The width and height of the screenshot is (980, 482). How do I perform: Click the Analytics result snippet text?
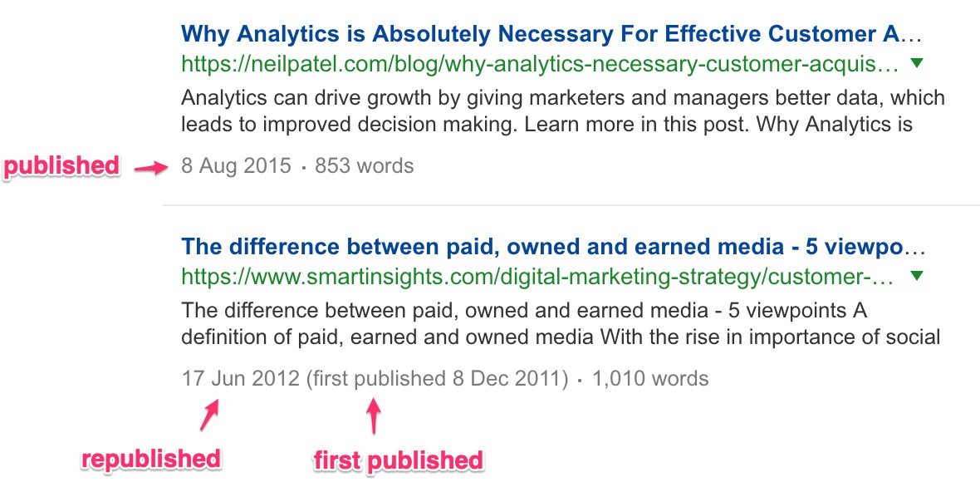click(562, 112)
